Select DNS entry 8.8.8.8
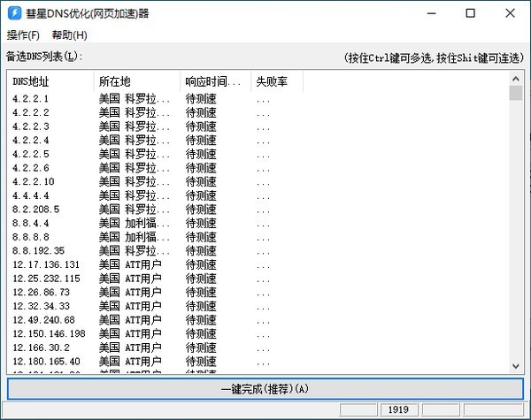 point(31,237)
